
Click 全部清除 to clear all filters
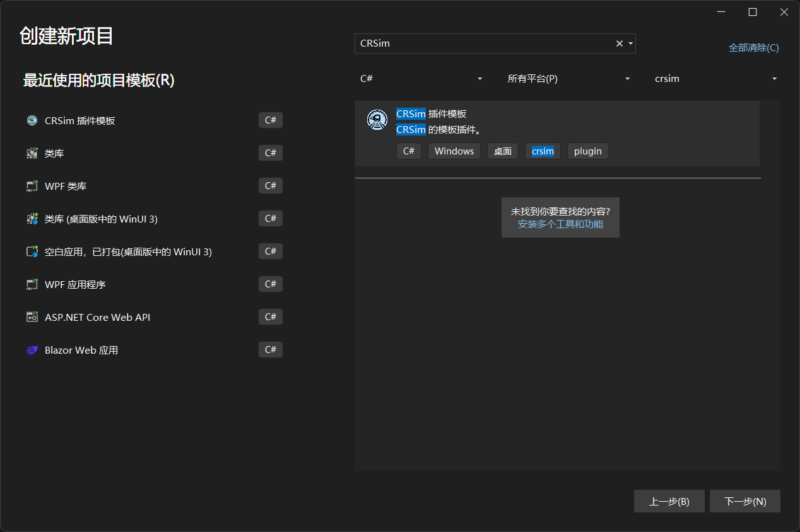pos(753,48)
